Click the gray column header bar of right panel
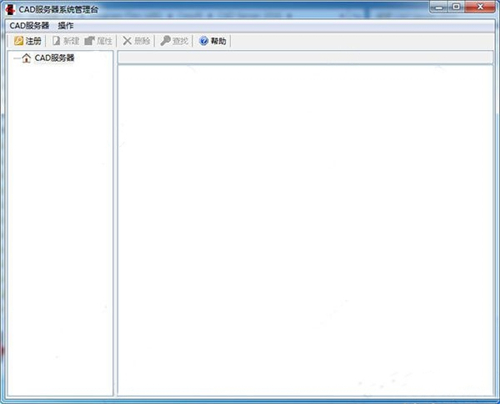Screen dimensions: 500x404 (x=305, y=57)
